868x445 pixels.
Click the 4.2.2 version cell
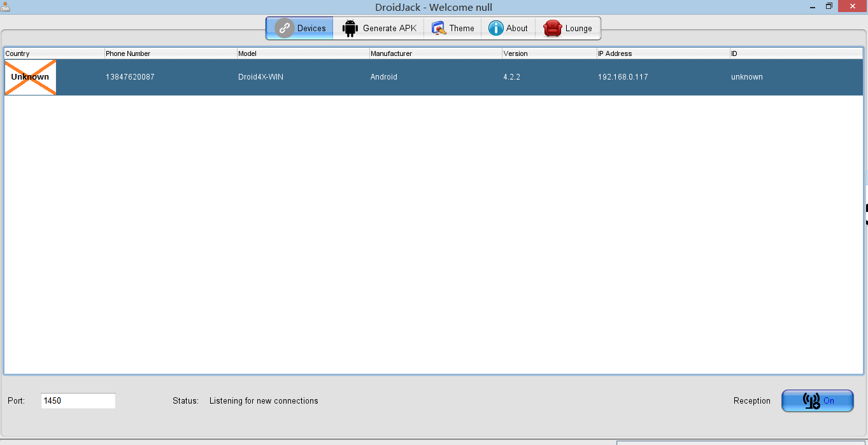click(550, 77)
